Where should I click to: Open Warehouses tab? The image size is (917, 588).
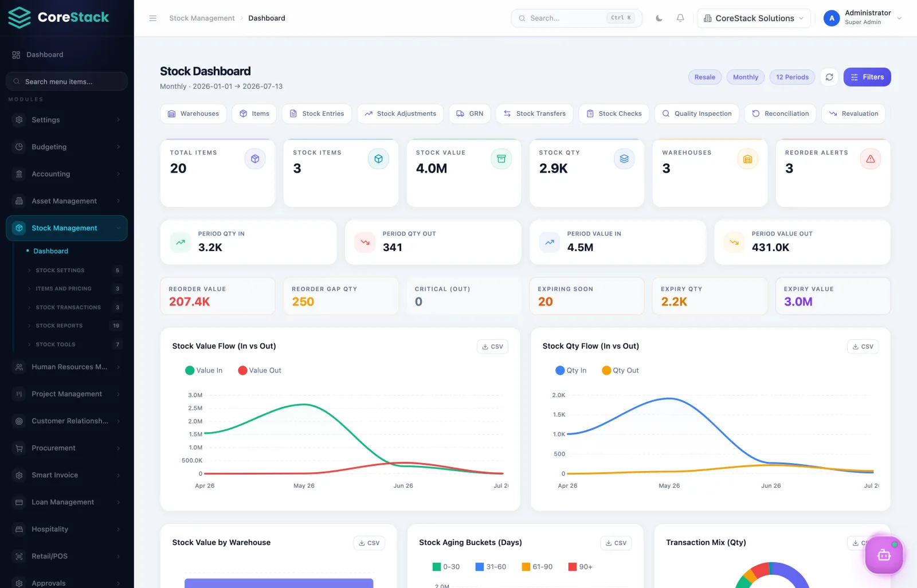(193, 113)
